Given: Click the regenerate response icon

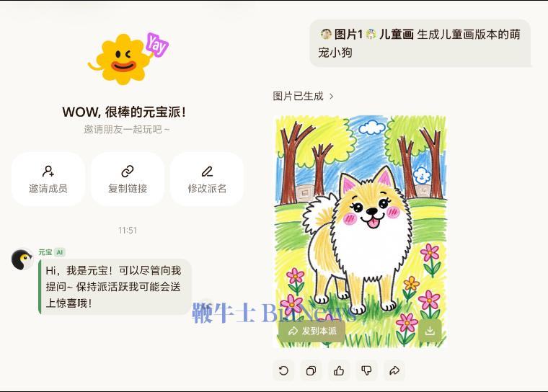Looking at the screenshot, I should (283, 370).
